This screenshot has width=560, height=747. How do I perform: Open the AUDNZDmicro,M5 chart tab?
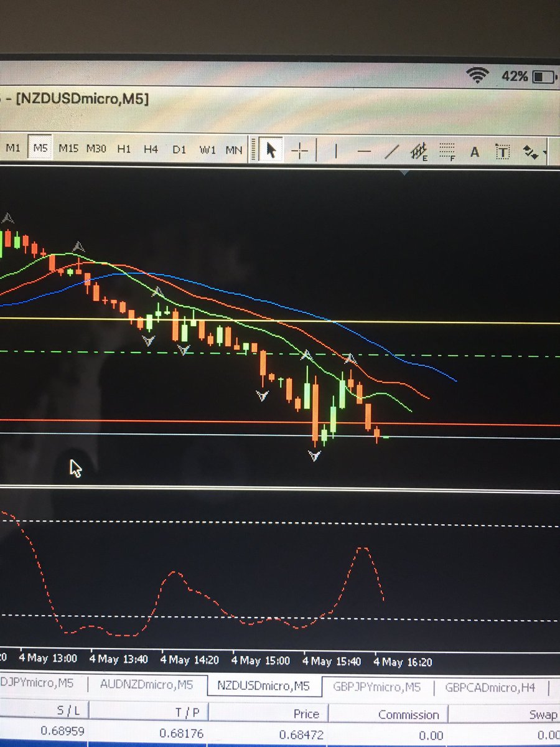click(x=146, y=684)
